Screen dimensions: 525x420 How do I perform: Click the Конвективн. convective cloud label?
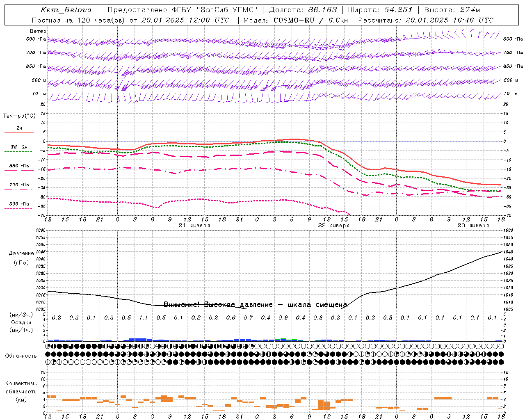(x=21, y=383)
